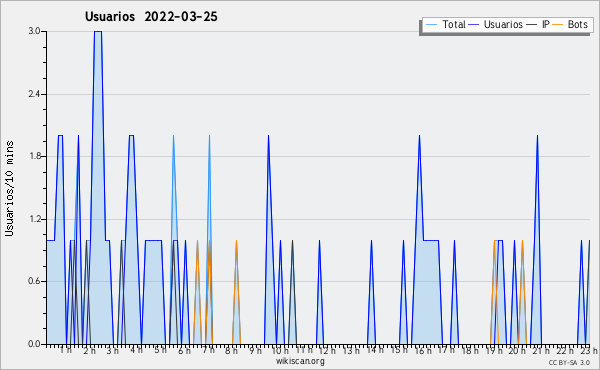Click the IP legend entry
600x370 pixels.
(538, 24)
